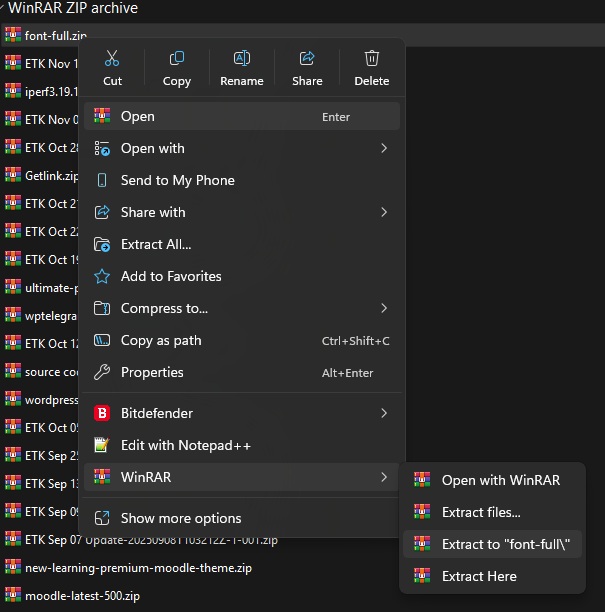Expand the Open with submenu arrow
Screen dimensions: 605x612
[384, 149]
